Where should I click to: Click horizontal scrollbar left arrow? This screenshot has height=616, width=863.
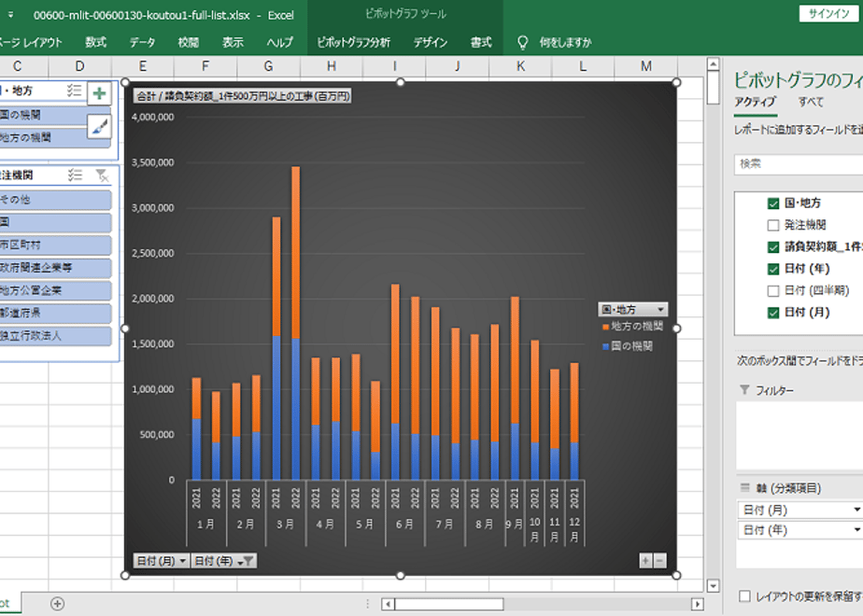tap(388, 604)
